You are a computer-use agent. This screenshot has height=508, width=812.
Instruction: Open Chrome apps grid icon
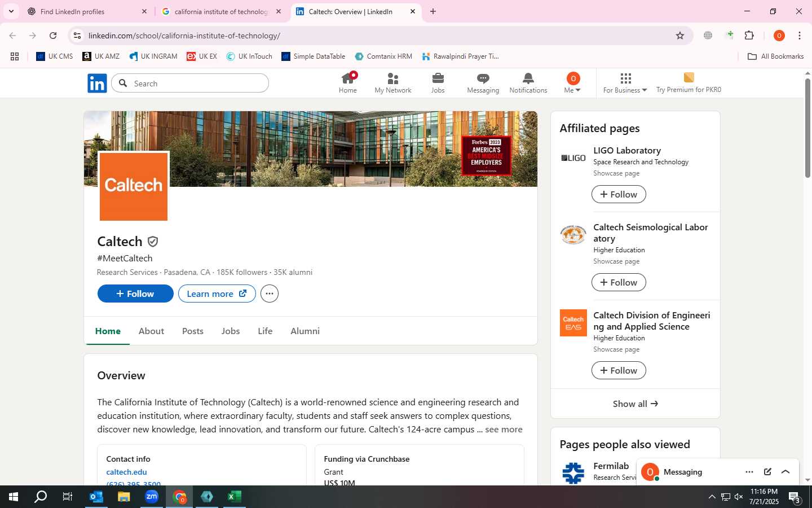point(15,56)
